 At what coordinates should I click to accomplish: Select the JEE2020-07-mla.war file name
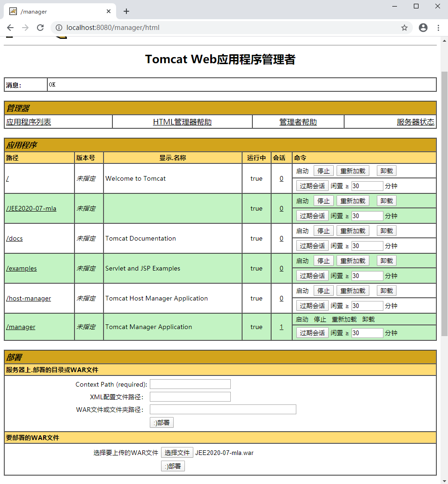pyautogui.click(x=224, y=453)
